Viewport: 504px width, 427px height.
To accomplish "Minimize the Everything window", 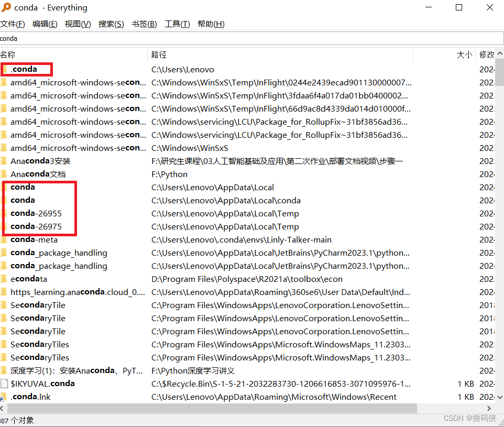I will pyautogui.click(x=429, y=7).
